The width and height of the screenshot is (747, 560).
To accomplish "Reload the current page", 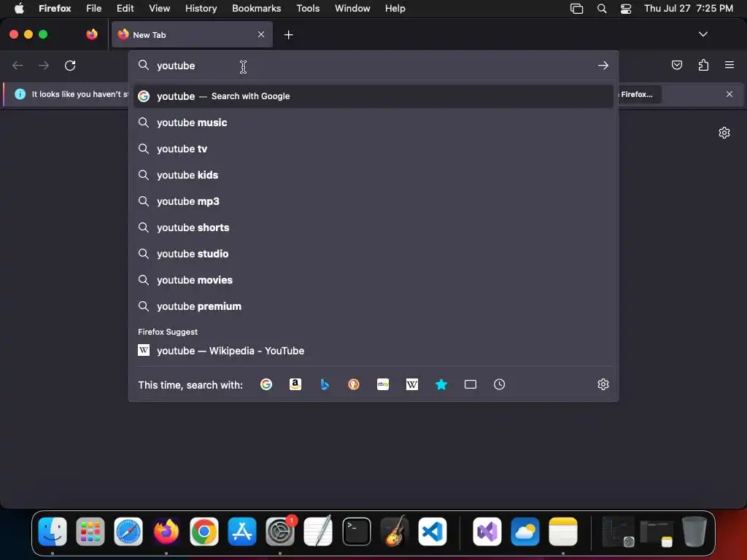I will click(x=70, y=65).
